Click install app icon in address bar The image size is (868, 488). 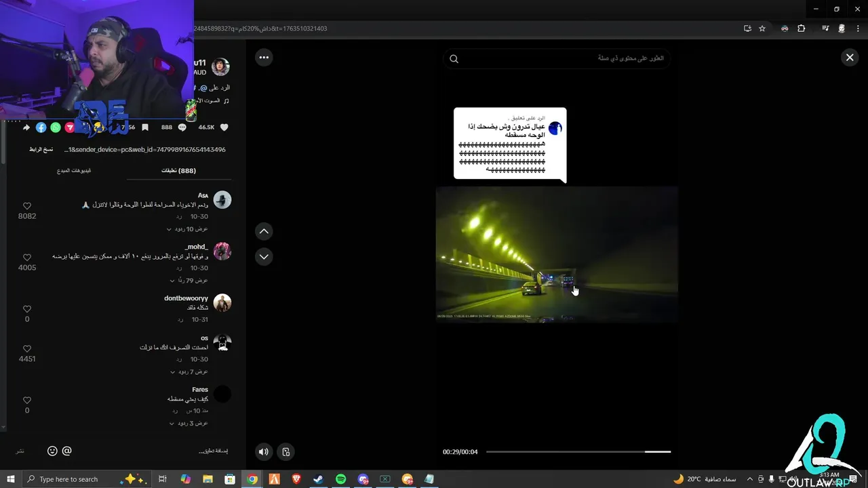click(747, 28)
